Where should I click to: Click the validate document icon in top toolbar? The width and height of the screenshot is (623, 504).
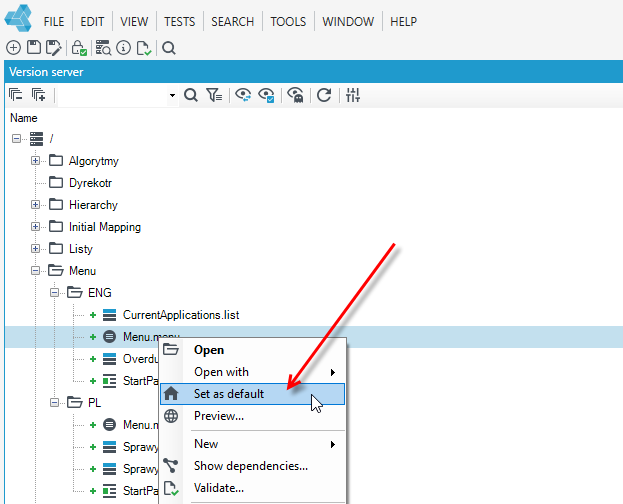point(144,48)
